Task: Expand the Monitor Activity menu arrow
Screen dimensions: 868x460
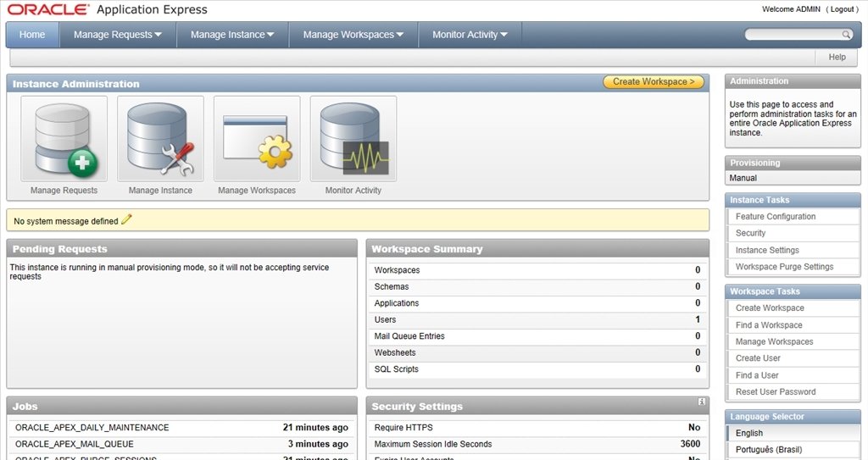Action: pyautogui.click(x=504, y=35)
